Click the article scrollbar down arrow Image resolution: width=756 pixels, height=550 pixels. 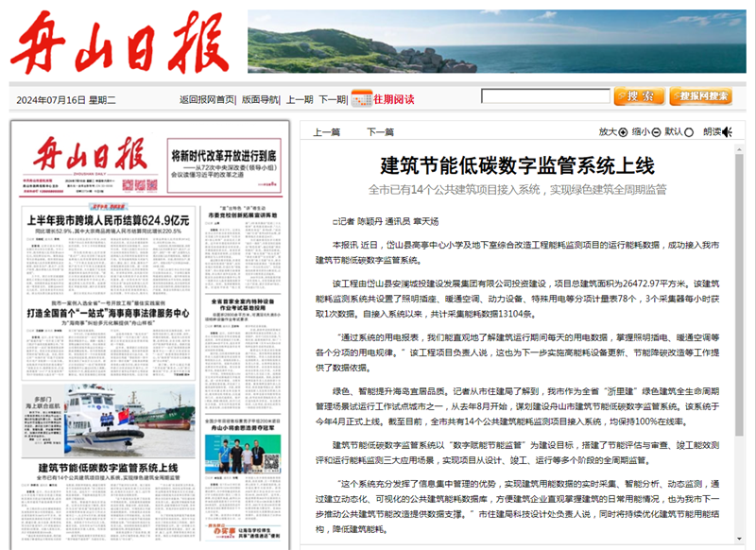[x=739, y=539]
